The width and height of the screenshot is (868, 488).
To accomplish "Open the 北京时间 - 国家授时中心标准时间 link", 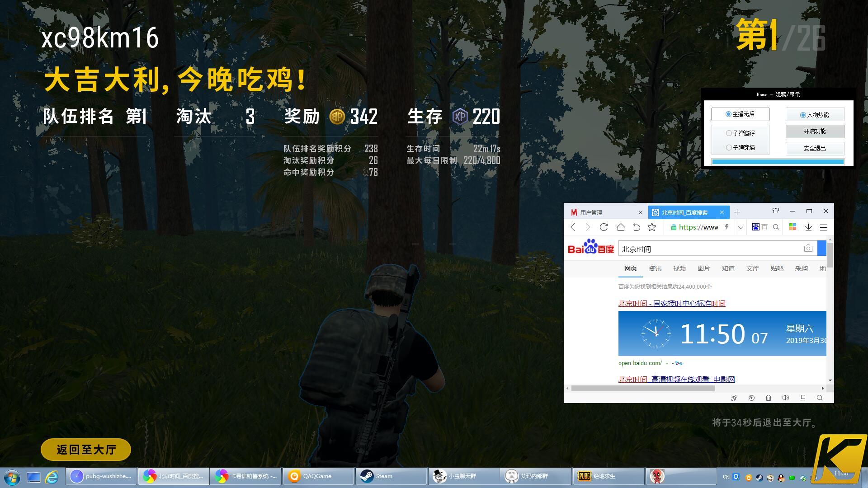I will click(x=672, y=304).
